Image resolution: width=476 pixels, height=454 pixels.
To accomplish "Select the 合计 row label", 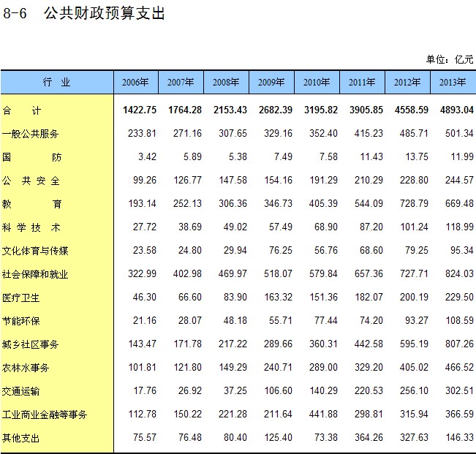I will click(21, 110).
